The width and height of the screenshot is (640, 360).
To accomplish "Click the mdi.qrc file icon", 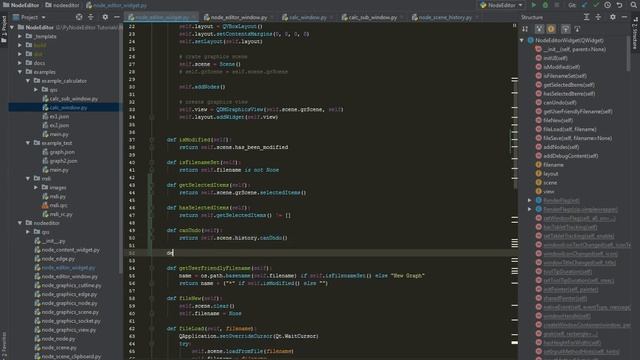I will [45, 205].
